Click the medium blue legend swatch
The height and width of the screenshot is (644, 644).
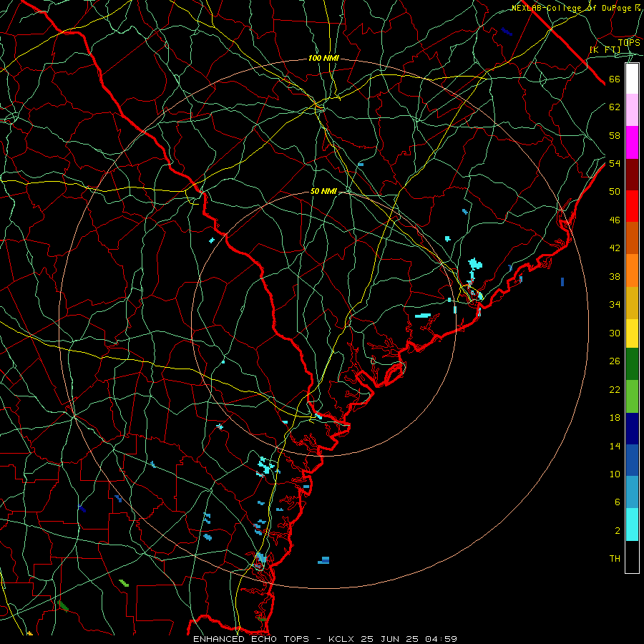632,460
